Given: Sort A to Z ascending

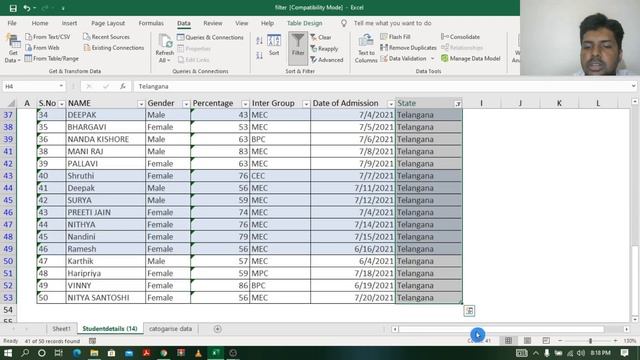Looking at the screenshot, I should 260,40.
